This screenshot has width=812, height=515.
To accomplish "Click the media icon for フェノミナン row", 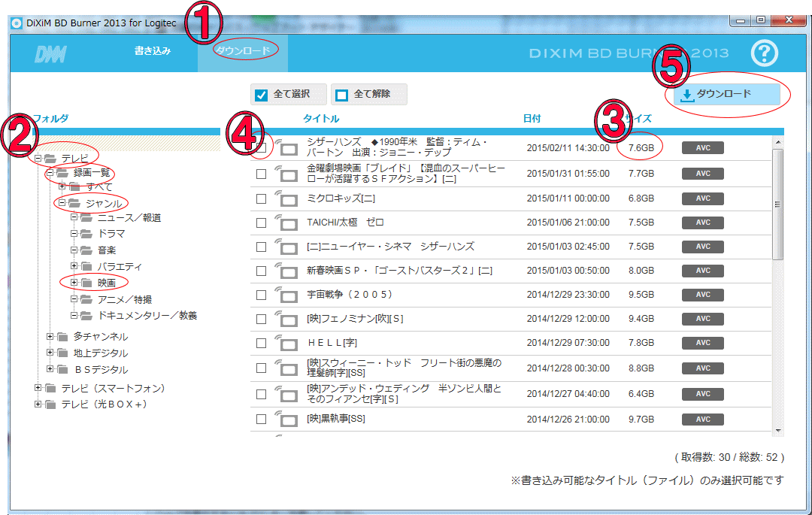I will (286, 320).
